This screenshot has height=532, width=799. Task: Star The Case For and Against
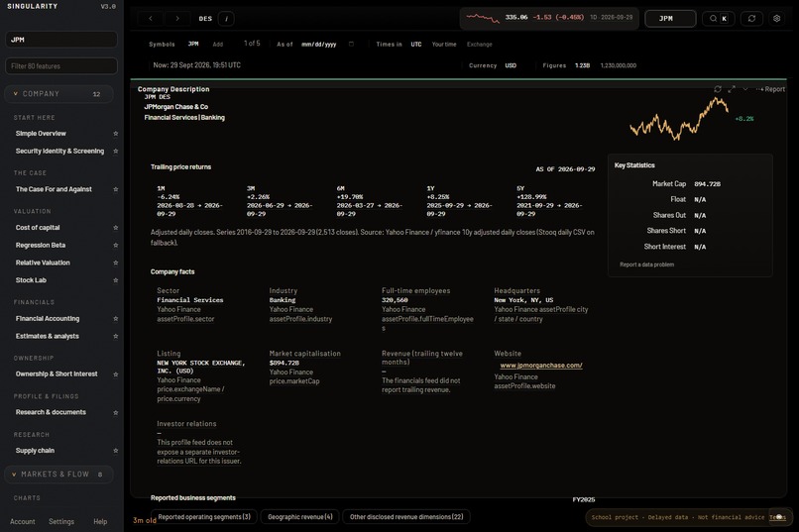click(x=116, y=189)
